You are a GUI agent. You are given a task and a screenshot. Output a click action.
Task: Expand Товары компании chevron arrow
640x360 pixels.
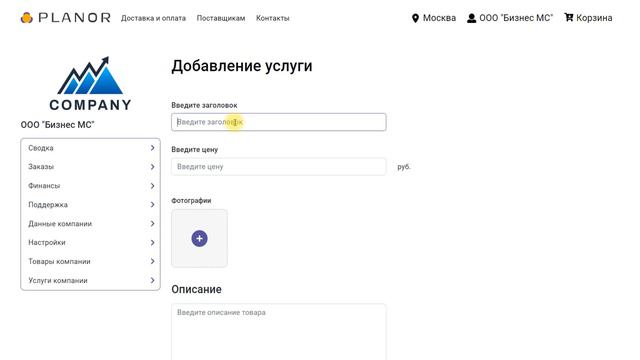pos(152,261)
